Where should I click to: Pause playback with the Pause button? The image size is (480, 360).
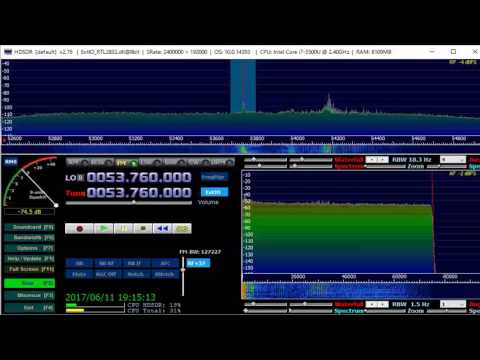click(123, 229)
